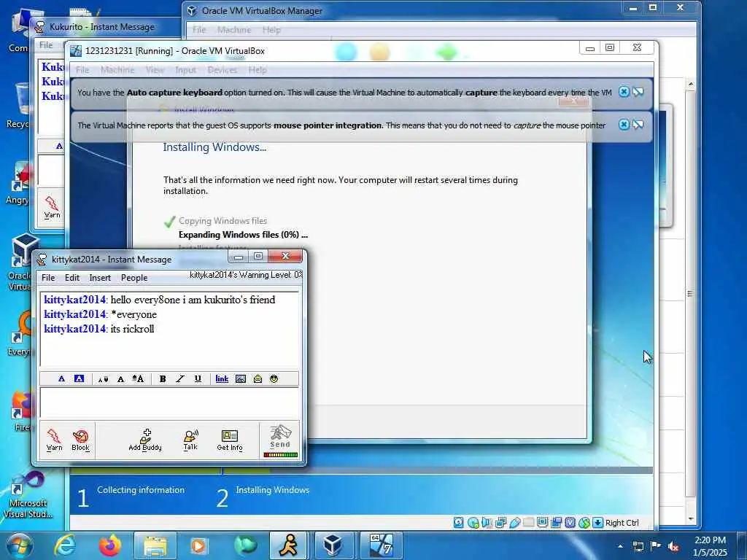The width and height of the screenshot is (747, 560).
Task: Block kittykat2014 with the Block button
Action: point(80,440)
